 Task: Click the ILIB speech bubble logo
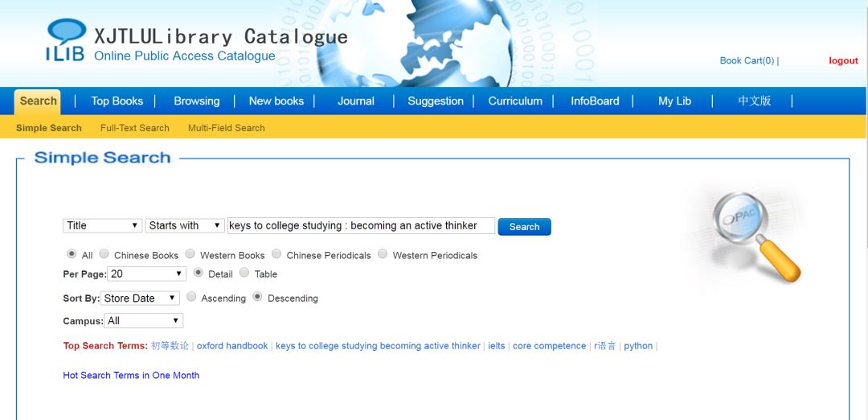point(66,39)
